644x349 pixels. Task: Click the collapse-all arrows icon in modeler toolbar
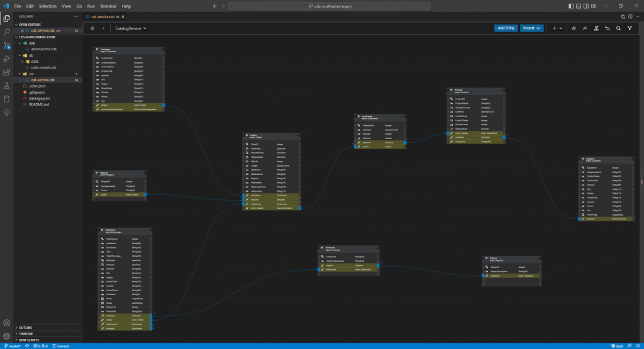[x=585, y=28]
